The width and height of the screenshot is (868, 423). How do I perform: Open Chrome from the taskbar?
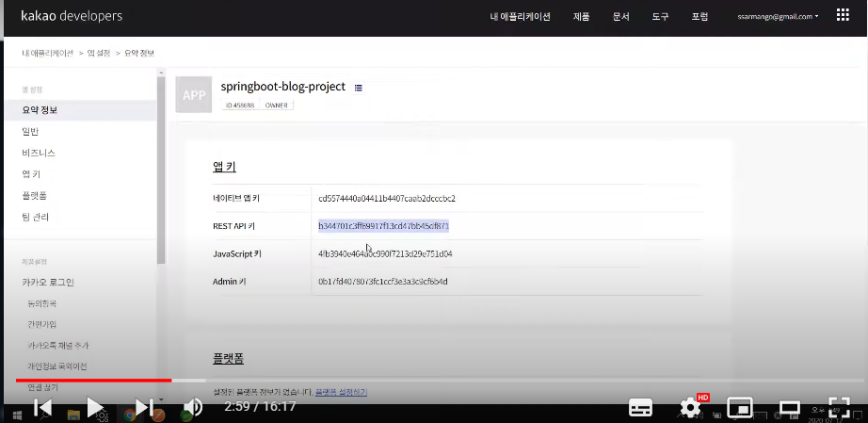pyautogui.click(x=130, y=415)
